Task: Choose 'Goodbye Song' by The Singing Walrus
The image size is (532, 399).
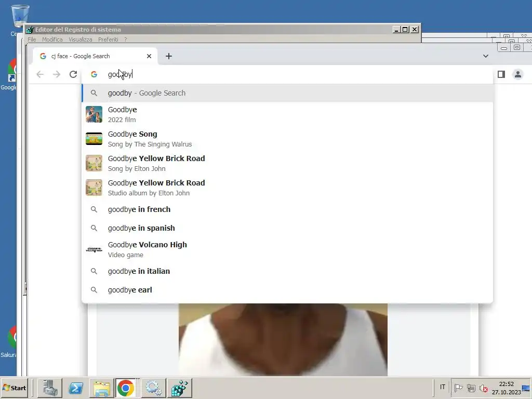Action: (x=287, y=139)
